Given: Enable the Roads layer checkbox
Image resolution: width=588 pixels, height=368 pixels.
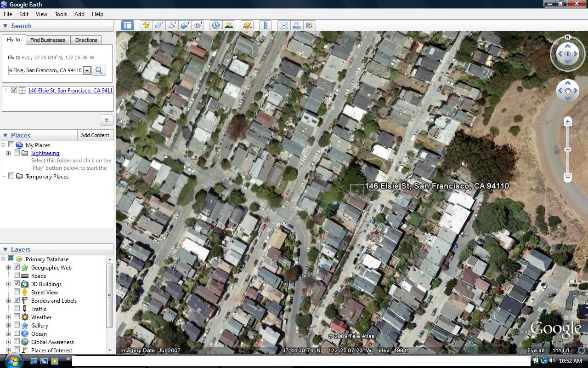Looking at the screenshot, I should tap(17, 276).
